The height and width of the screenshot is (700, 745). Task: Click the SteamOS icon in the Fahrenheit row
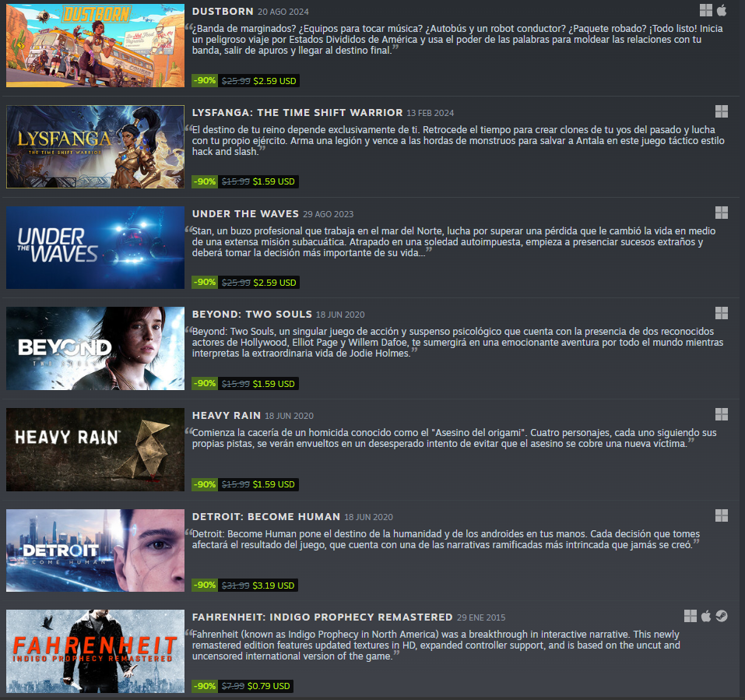click(722, 616)
